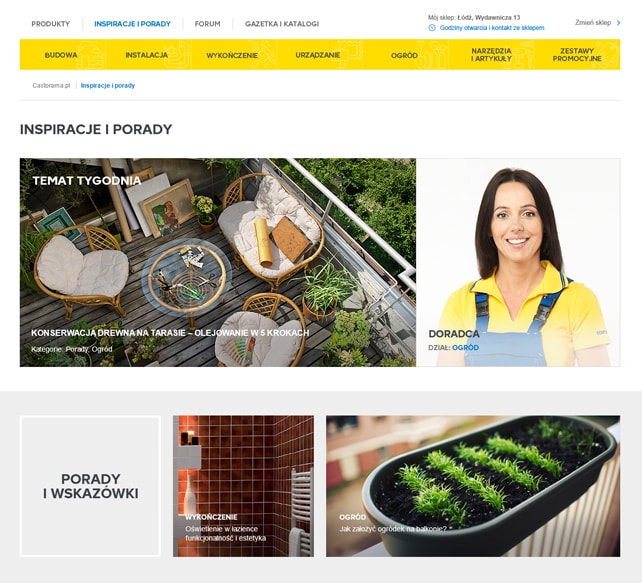Go to the Forum section
Image resolution: width=642 pixels, height=583 pixels.
(207, 24)
